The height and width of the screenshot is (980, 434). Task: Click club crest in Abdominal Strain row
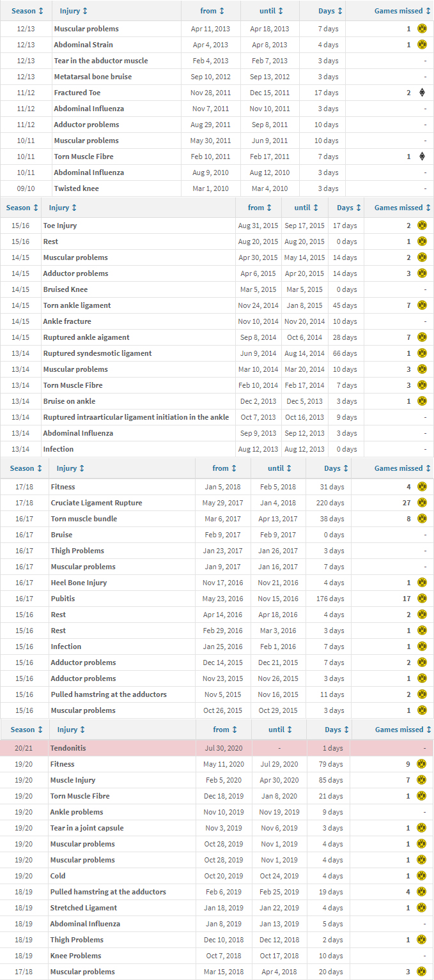pos(422,45)
